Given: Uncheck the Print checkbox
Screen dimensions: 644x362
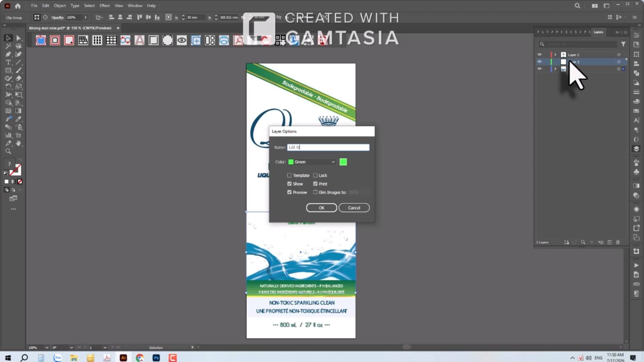Looking at the screenshot, I should [x=315, y=184].
